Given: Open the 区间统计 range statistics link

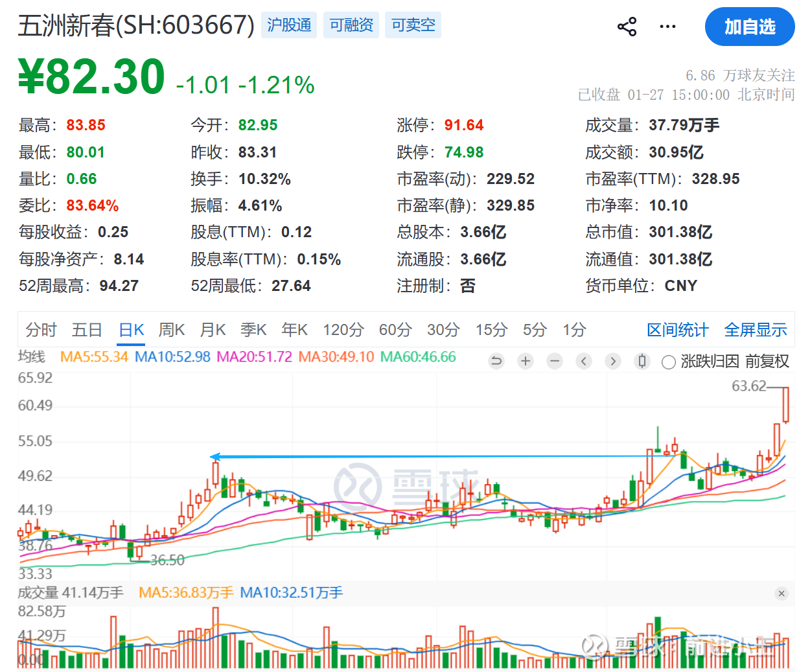Looking at the screenshot, I should pos(677,330).
